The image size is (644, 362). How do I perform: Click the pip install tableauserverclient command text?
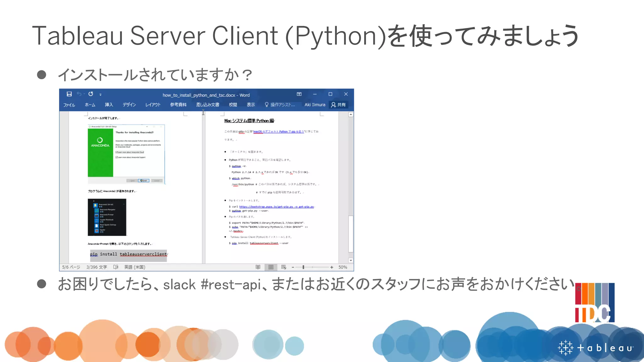tap(129, 254)
